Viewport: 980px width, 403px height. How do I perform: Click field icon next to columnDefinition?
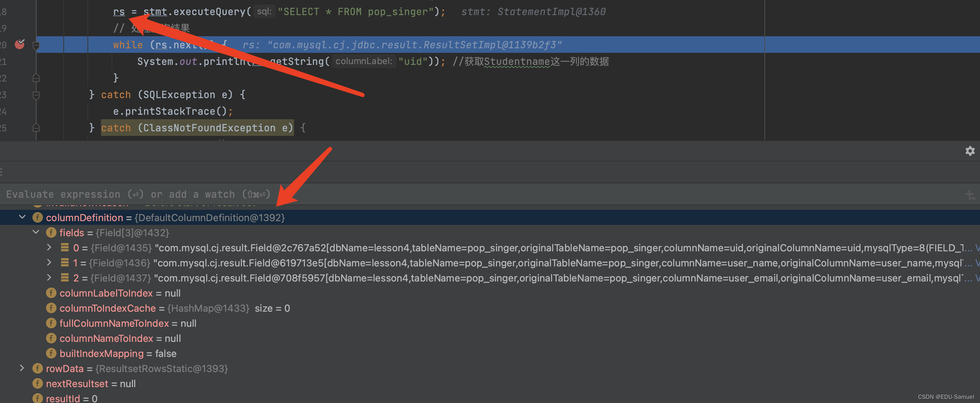coord(37,217)
